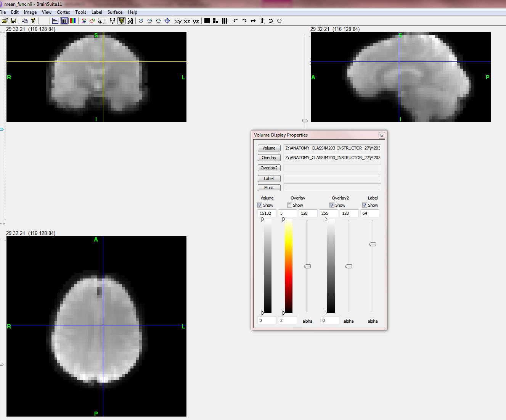Click the slice slider handle beside sagittal view
Viewport: 506px width, 420px height.
[x=305, y=121]
